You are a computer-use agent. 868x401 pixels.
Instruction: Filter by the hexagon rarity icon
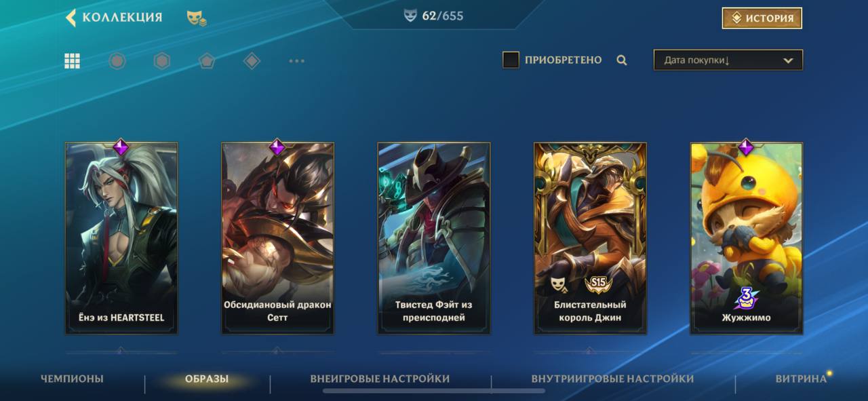point(162,61)
